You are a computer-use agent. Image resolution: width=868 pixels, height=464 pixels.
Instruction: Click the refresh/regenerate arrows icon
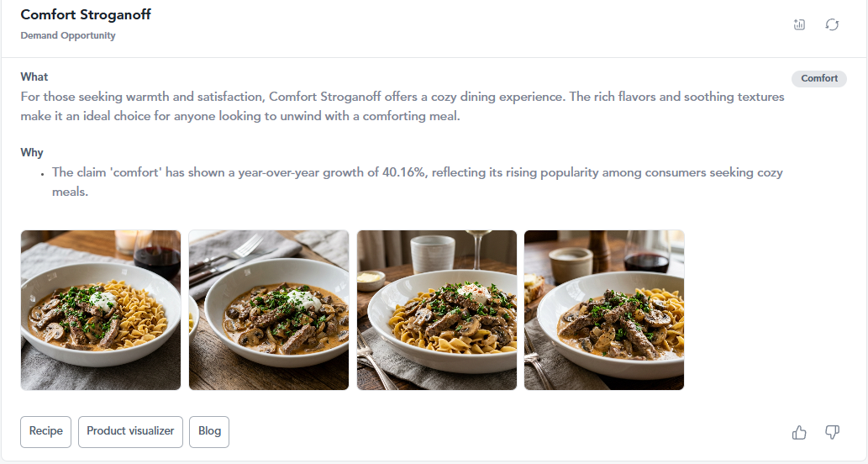832,24
